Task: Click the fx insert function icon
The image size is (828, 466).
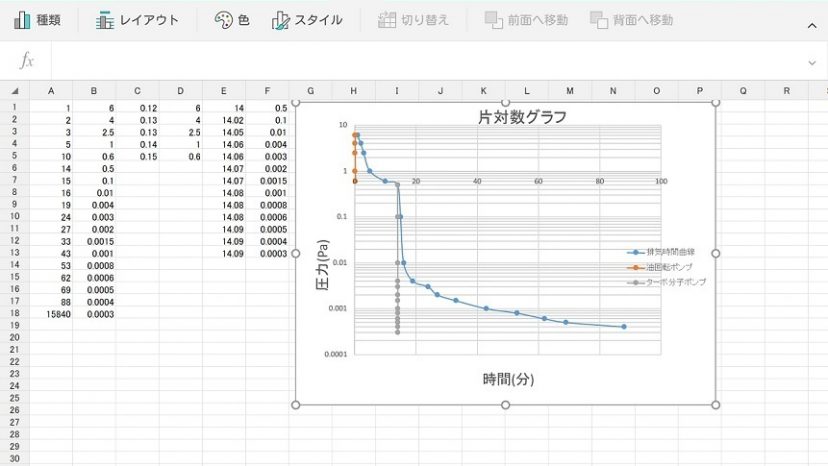Action: (x=27, y=62)
